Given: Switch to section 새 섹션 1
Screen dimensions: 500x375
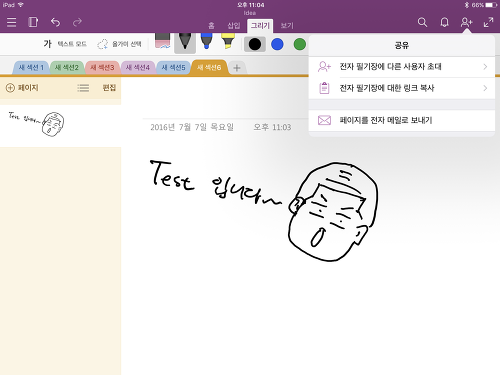Looking at the screenshot, I should 31,68.
